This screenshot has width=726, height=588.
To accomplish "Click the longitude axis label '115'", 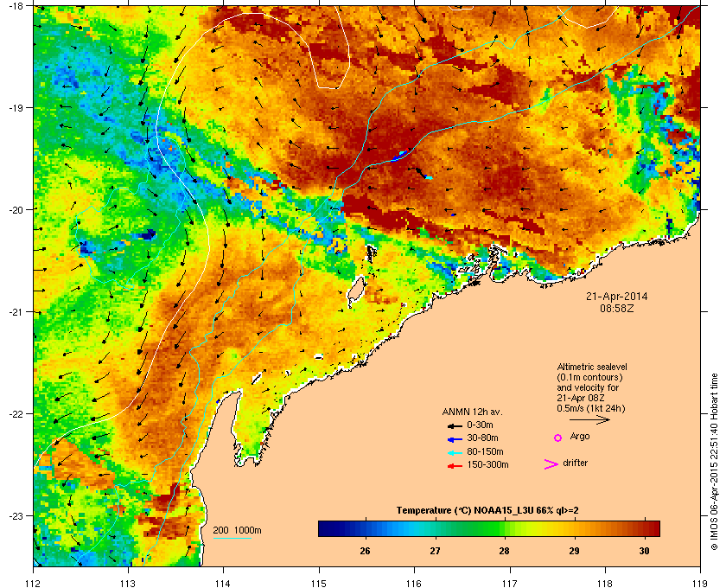I will coord(319,583).
